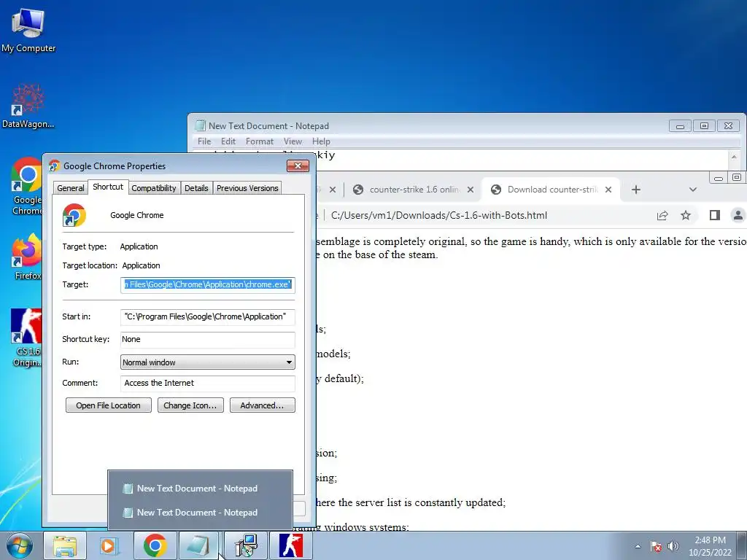This screenshot has height=560, width=747.
Task: Open a new Chrome tab
Action: [x=636, y=190]
